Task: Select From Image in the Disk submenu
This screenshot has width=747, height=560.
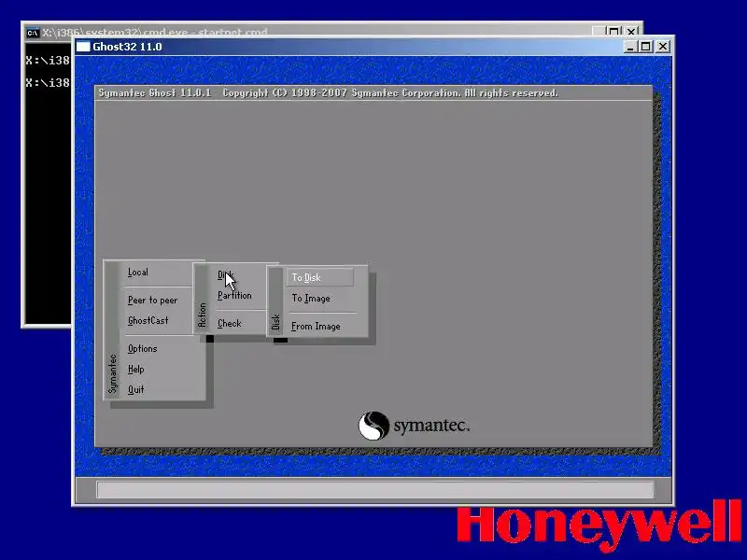Action: (316, 326)
